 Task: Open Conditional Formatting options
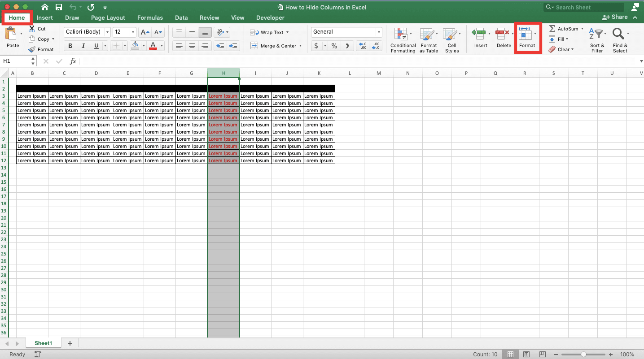pos(403,39)
